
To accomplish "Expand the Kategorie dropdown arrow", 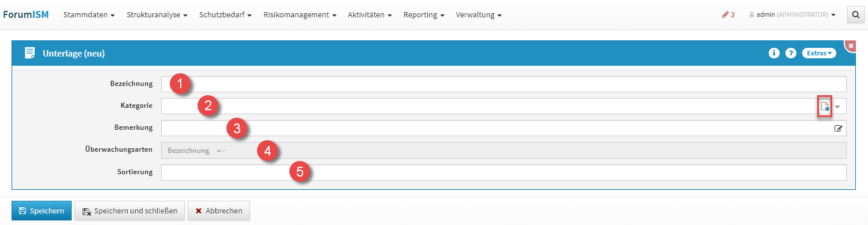I will 837,107.
